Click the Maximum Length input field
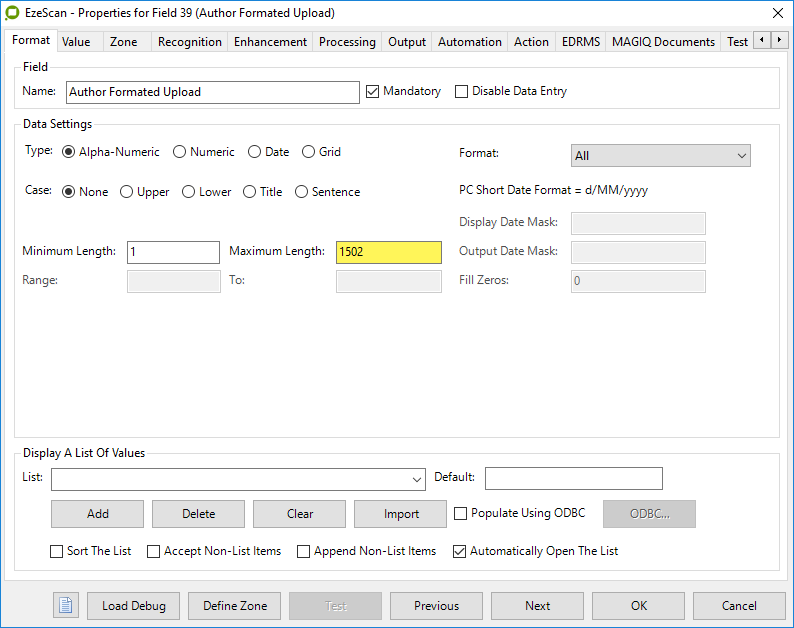This screenshot has width=794, height=628. (x=388, y=252)
